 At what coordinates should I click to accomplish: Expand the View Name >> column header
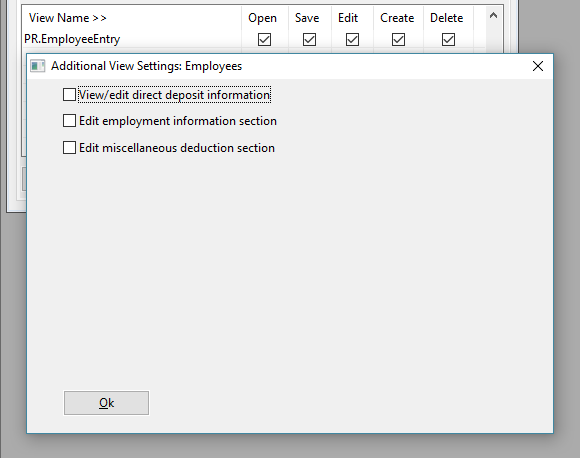68,18
